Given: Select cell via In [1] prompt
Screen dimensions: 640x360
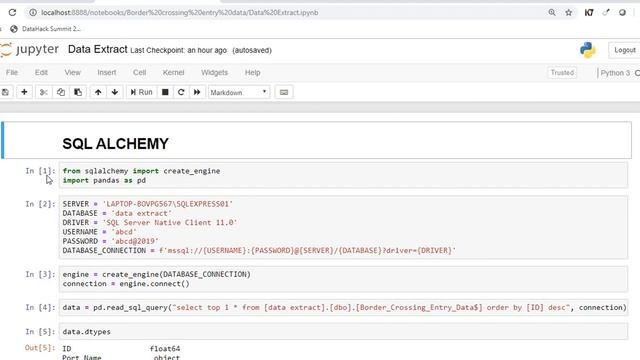Looking at the screenshot, I should pos(40,171).
